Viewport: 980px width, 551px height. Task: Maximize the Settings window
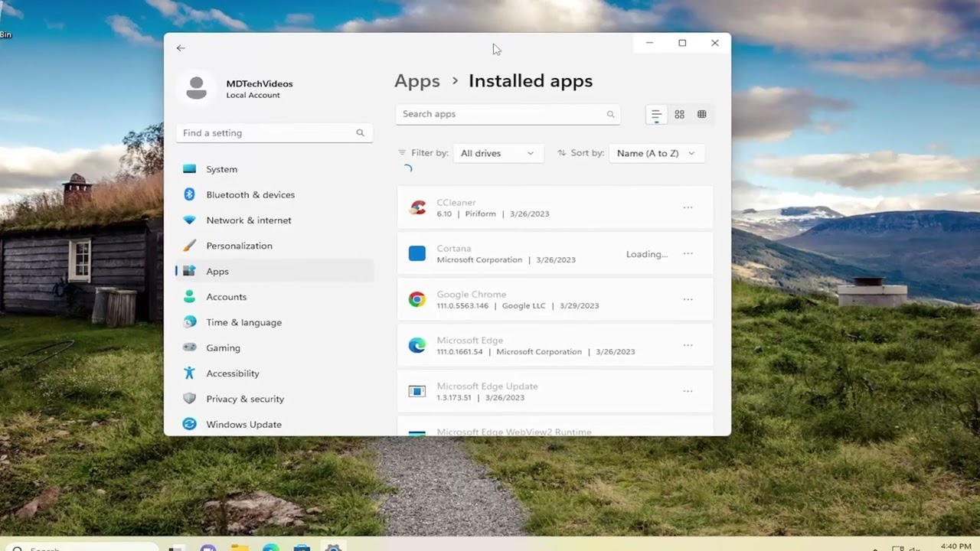(682, 43)
